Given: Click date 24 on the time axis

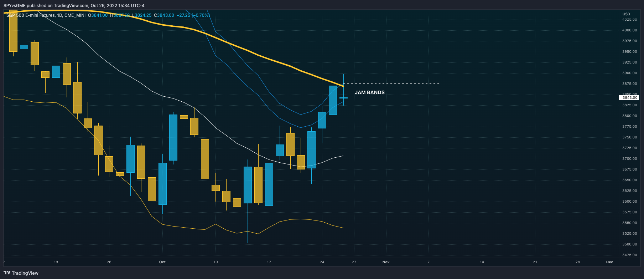Looking at the screenshot, I should pyautogui.click(x=322, y=262).
